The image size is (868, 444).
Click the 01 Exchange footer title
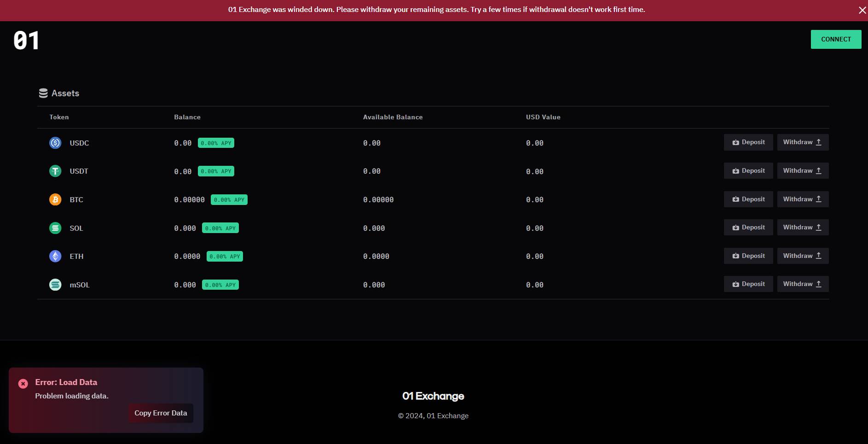(433, 396)
